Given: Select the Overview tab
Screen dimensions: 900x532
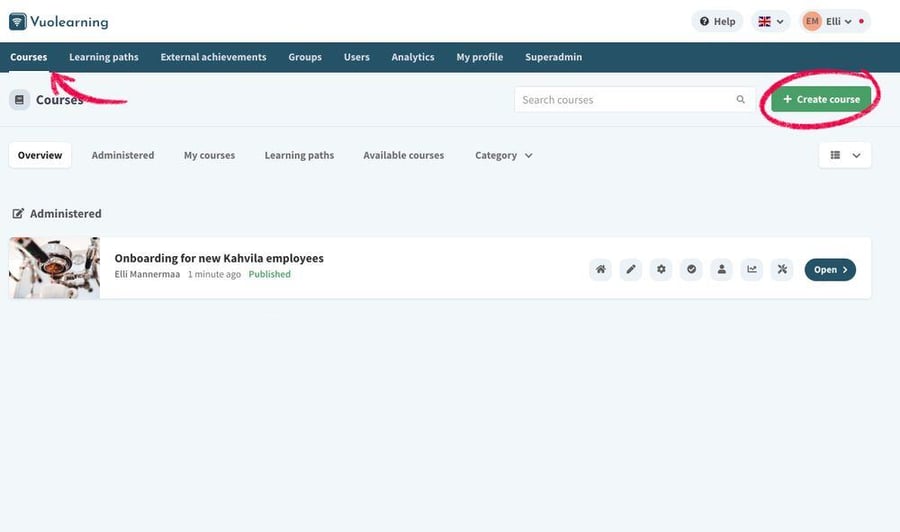Looking at the screenshot, I should pyautogui.click(x=40, y=155).
